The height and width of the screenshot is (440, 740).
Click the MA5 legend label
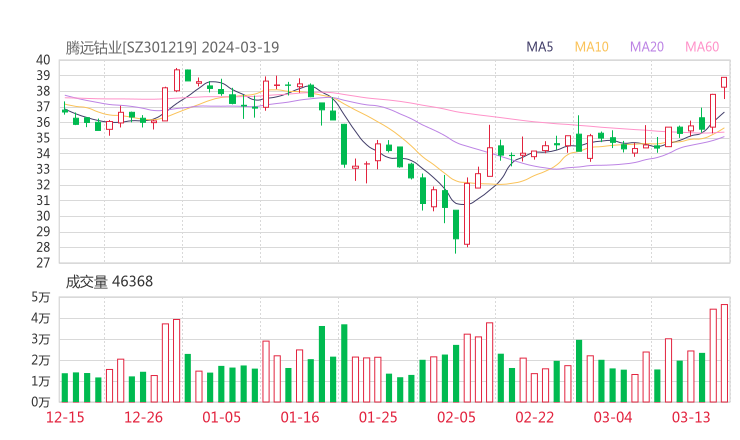pos(539,47)
